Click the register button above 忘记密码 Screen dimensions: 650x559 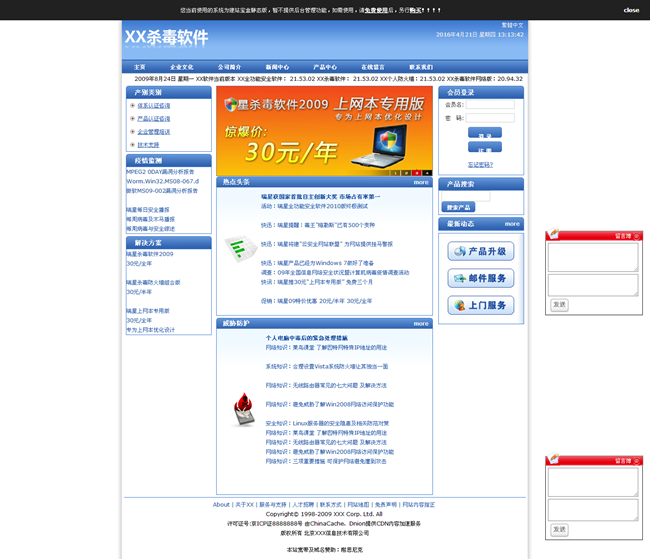485,147
